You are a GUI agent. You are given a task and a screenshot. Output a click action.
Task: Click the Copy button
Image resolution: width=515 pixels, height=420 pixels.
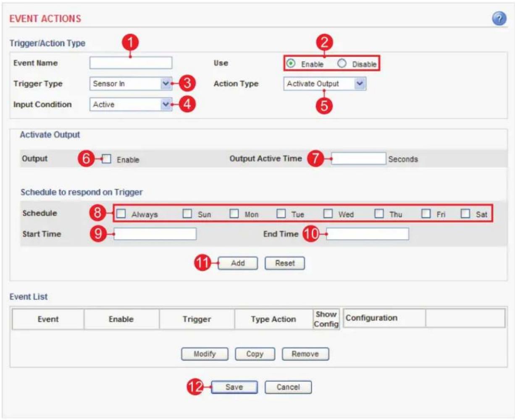(255, 354)
